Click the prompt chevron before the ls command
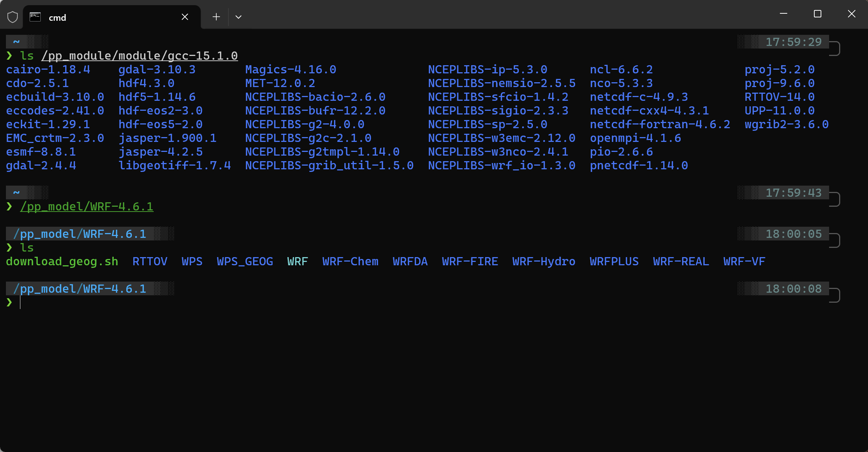Viewport: 868px width, 452px height. 9,56
